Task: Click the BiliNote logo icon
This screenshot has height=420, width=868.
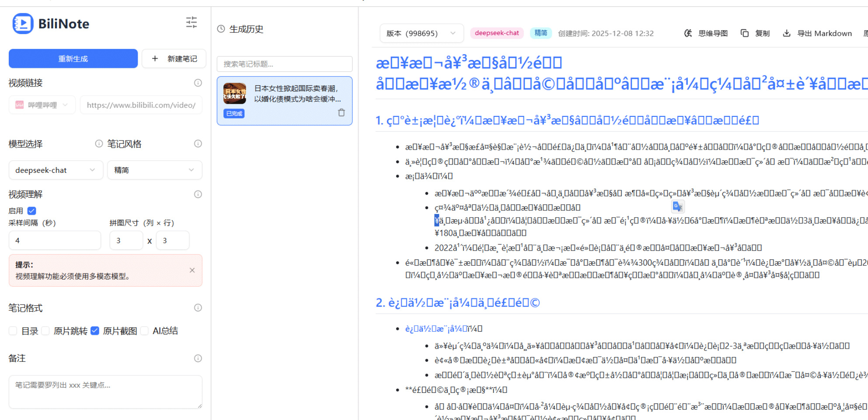Action: pos(23,24)
